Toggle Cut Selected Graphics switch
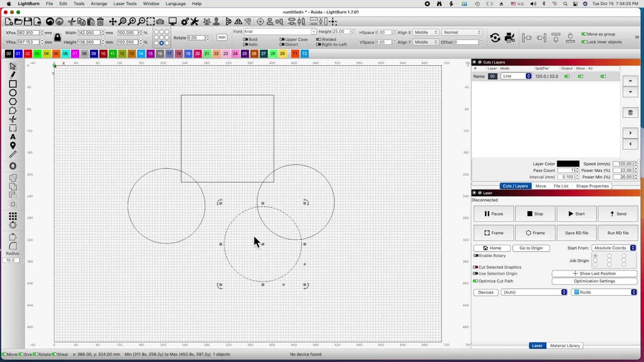The height and width of the screenshot is (362, 644). point(476,267)
